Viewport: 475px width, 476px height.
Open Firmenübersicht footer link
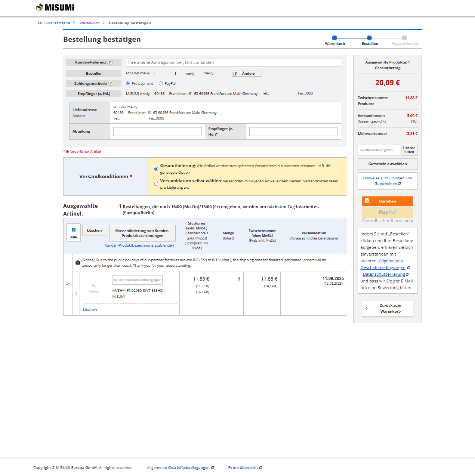coord(243,468)
